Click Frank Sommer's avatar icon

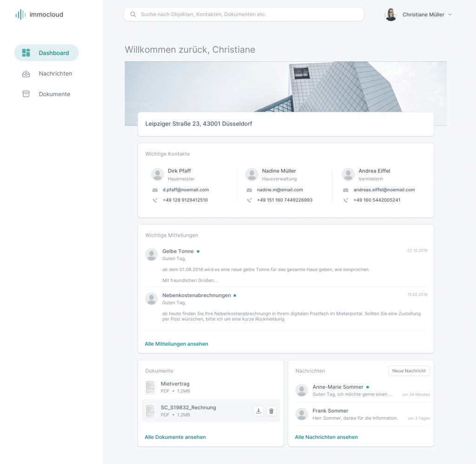pos(302,414)
